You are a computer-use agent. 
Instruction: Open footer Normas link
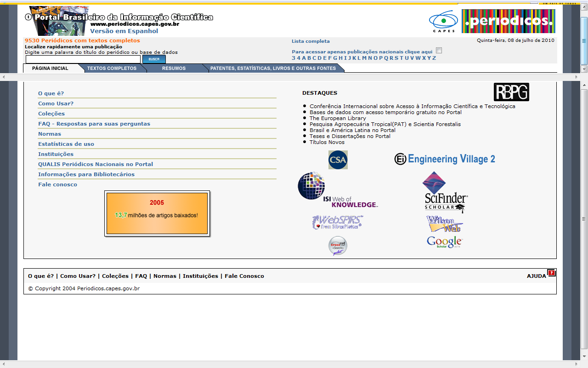tap(165, 276)
